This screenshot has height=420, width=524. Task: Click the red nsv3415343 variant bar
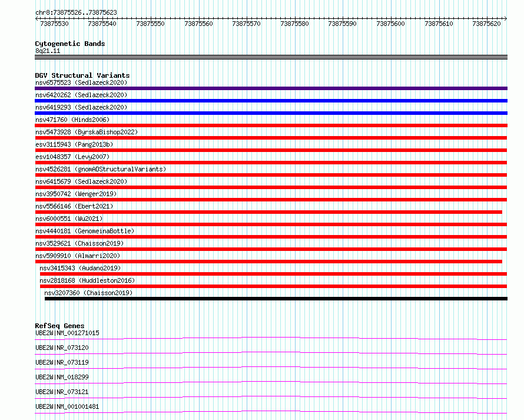point(273,274)
